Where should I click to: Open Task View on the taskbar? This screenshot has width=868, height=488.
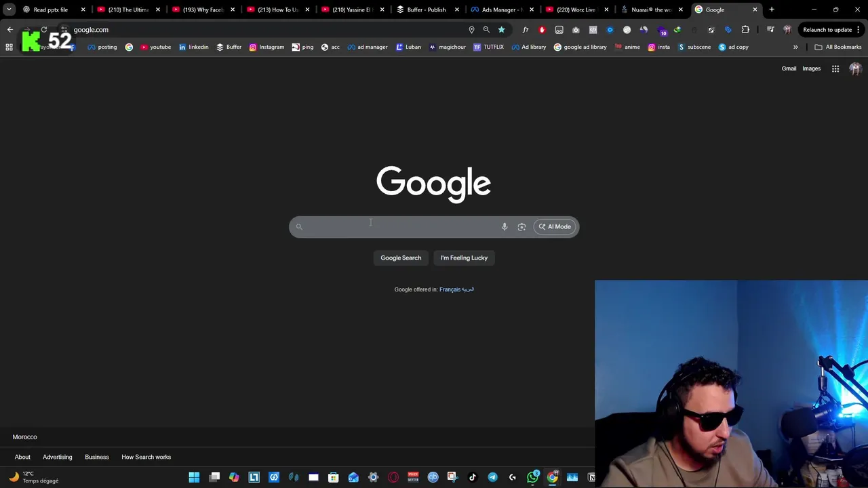click(214, 477)
